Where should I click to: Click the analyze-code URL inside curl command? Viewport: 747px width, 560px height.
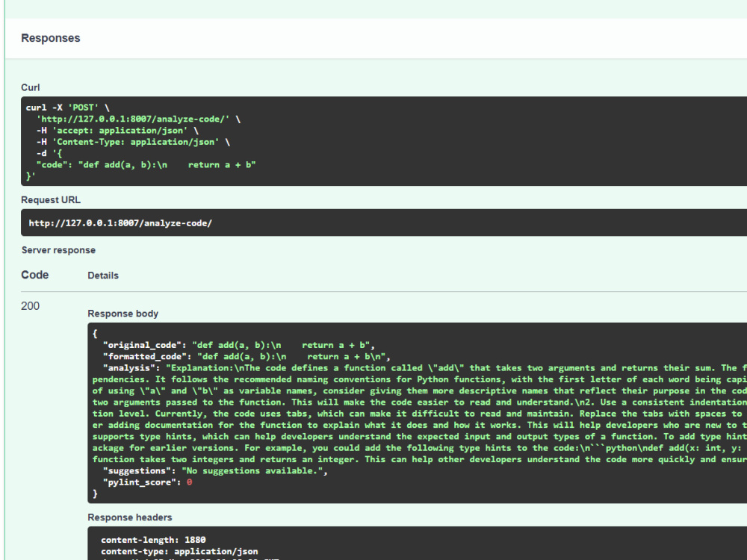133,119
